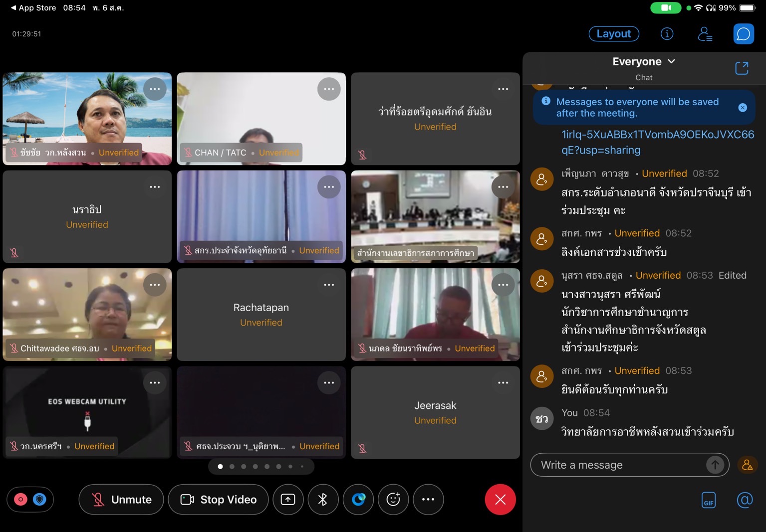766x532 pixels.
Task: Unmute the microphone
Action: pos(121,500)
